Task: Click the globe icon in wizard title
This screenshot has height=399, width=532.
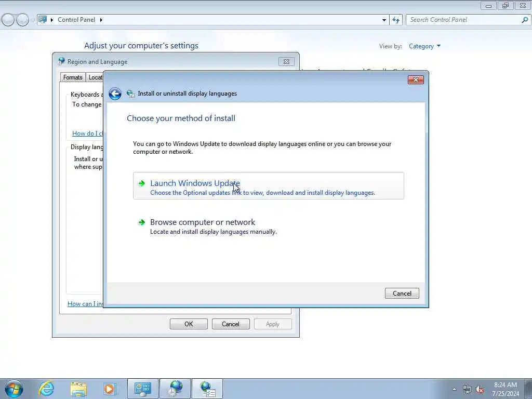Action: [130, 94]
